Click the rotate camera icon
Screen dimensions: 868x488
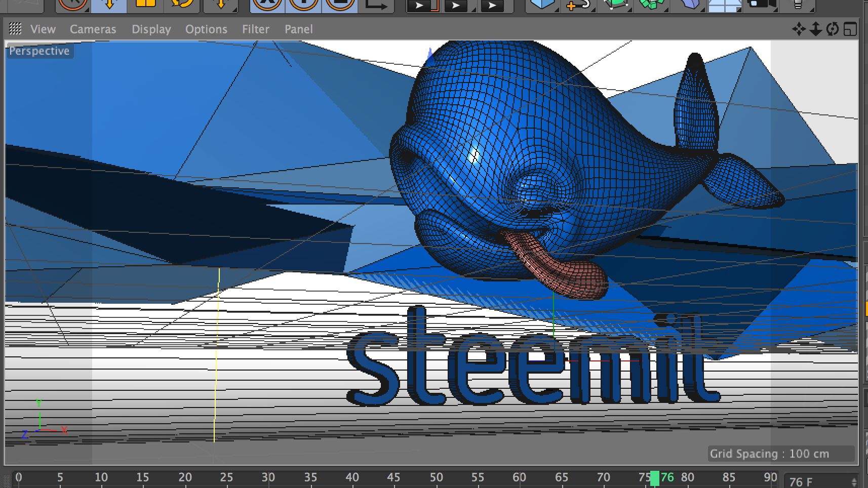[833, 29]
